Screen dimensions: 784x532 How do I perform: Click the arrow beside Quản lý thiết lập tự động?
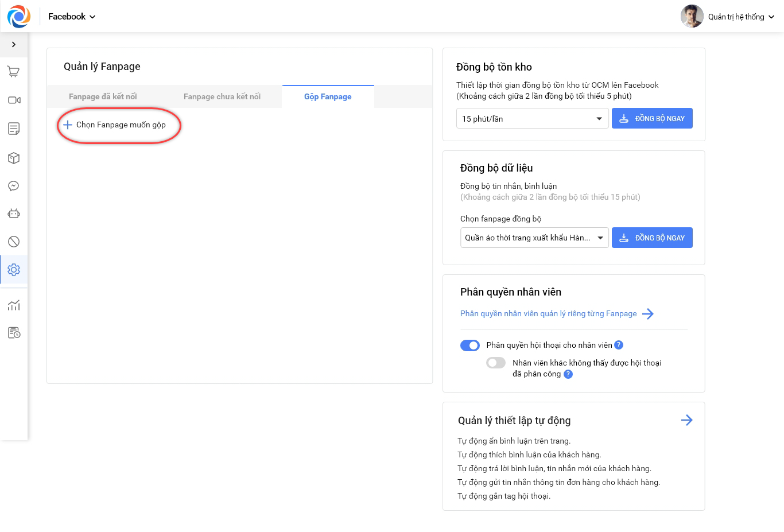(686, 420)
